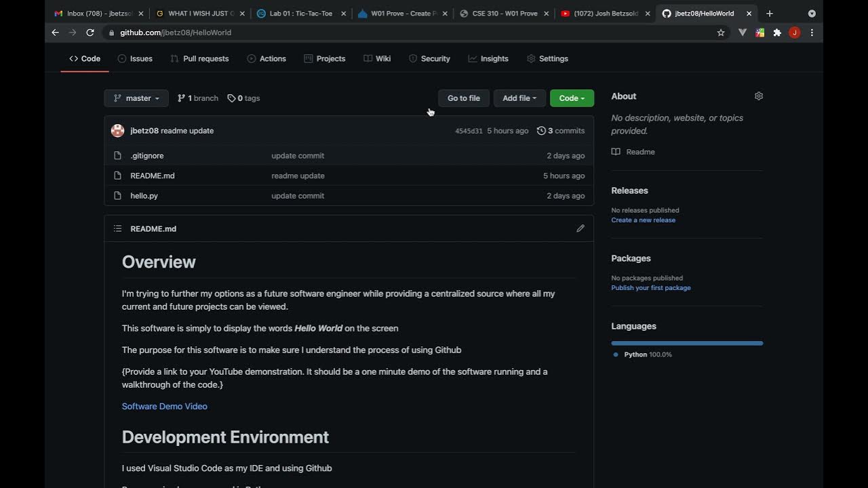Viewport: 868px width, 488px height.
Task: Bookmark this page with the star icon
Action: (721, 33)
